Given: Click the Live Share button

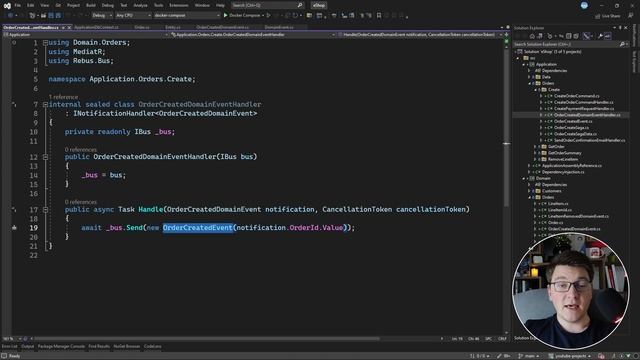Looking at the screenshot, I should [x=607, y=16].
